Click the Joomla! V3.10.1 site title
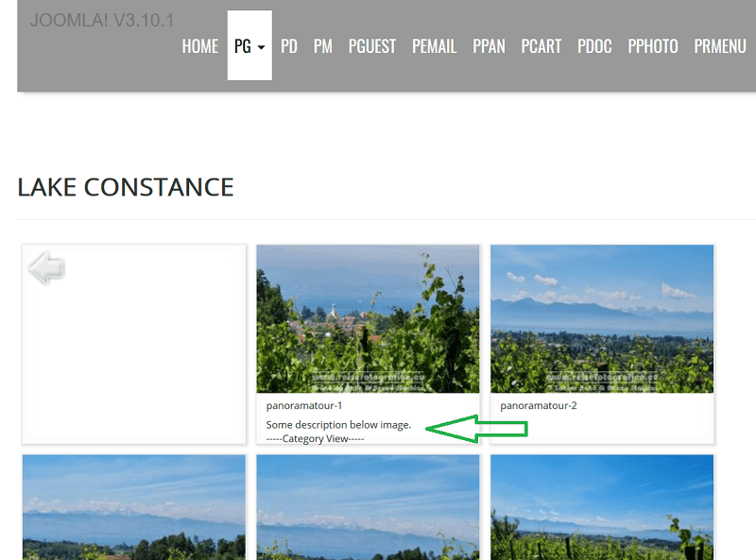The height and width of the screenshot is (560, 756). [x=102, y=21]
